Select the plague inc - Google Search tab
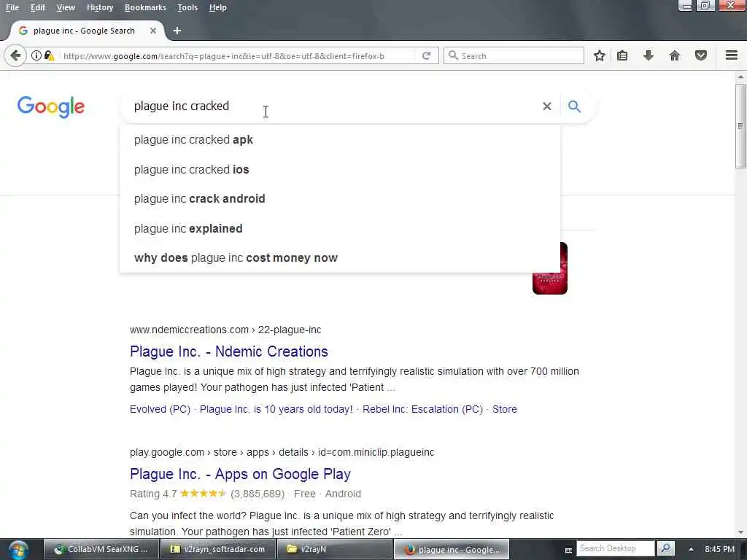Viewport: 747px width, 560px height. pos(85,31)
